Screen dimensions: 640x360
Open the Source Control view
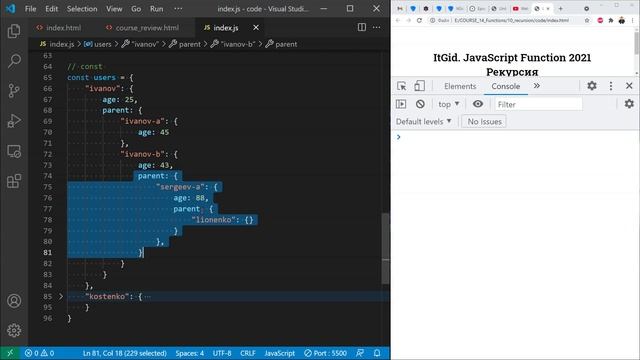point(14,91)
